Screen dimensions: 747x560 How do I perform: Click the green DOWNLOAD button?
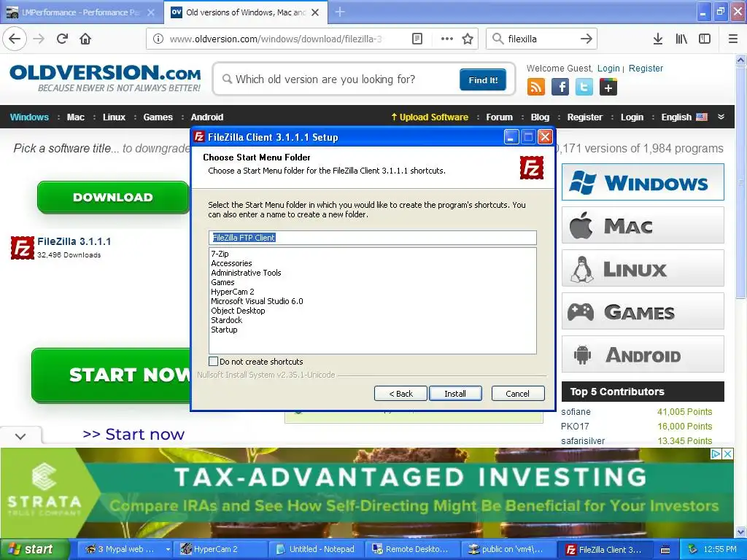(x=113, y=197)
